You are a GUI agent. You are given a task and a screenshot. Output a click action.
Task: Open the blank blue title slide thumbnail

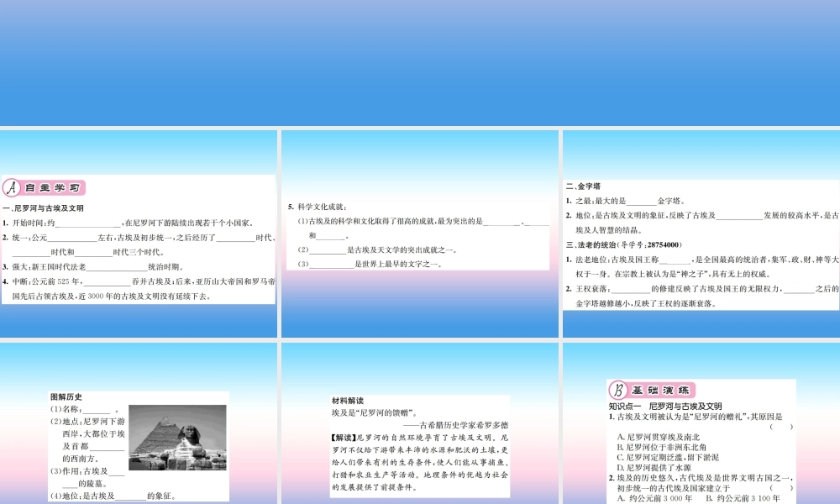(x=420, y=63)
